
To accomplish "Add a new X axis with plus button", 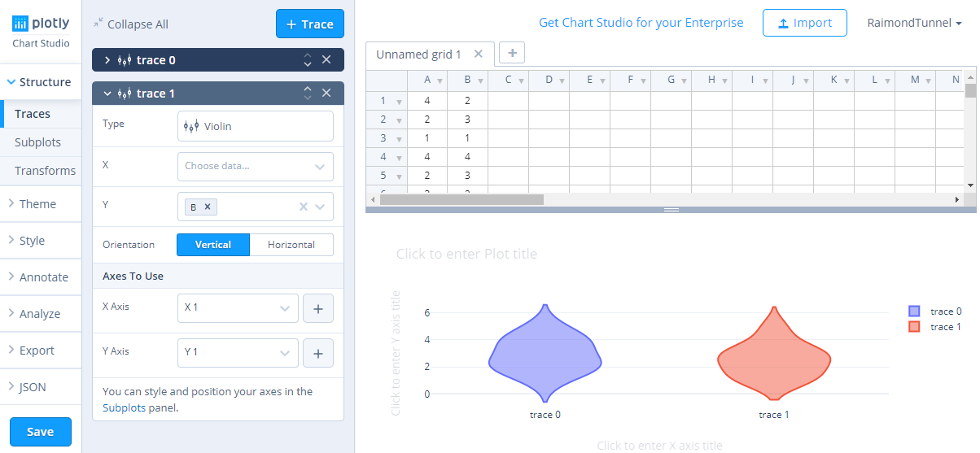I will coord(318,309).
